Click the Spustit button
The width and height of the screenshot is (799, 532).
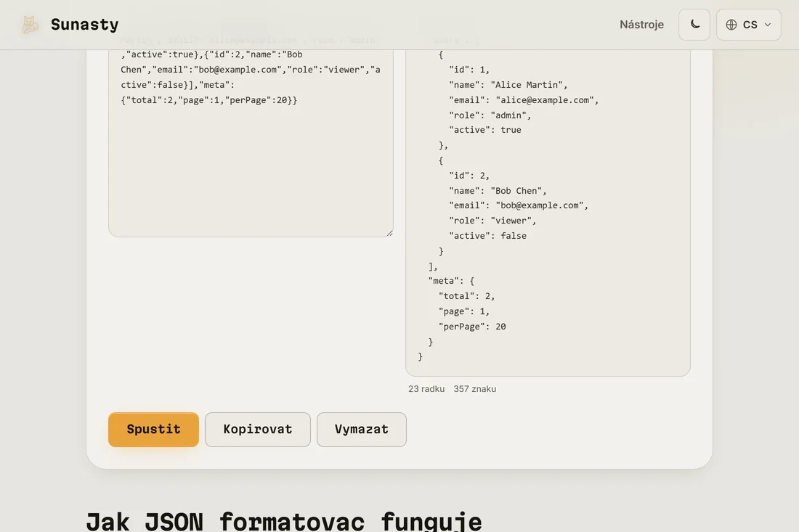tap(153, 429)
